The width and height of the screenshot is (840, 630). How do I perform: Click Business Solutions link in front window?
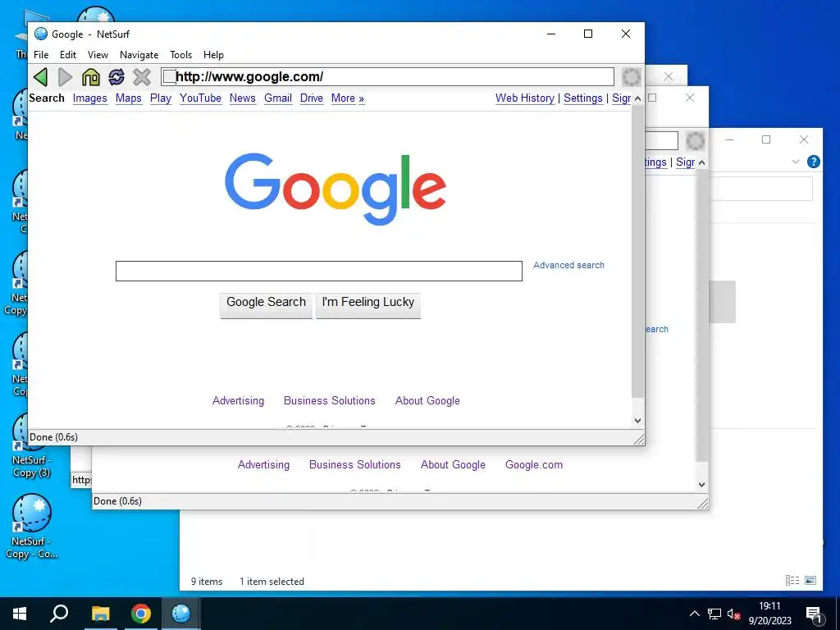tap(330, 400)
